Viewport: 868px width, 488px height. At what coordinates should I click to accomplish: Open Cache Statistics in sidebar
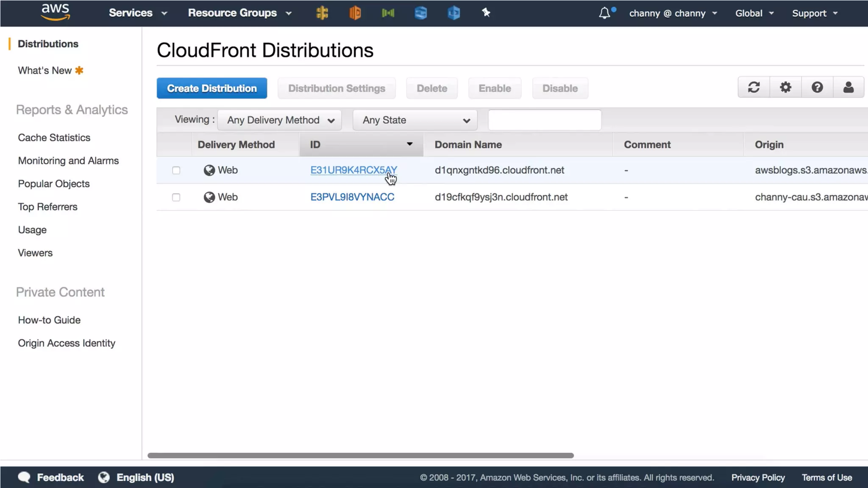click(54, 138)
